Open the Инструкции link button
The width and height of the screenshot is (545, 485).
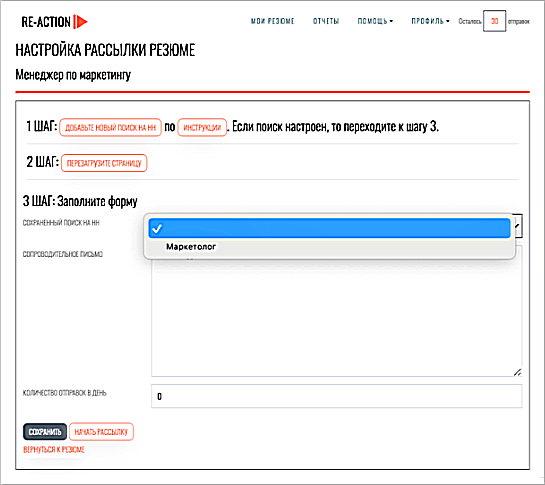point(202,128)
